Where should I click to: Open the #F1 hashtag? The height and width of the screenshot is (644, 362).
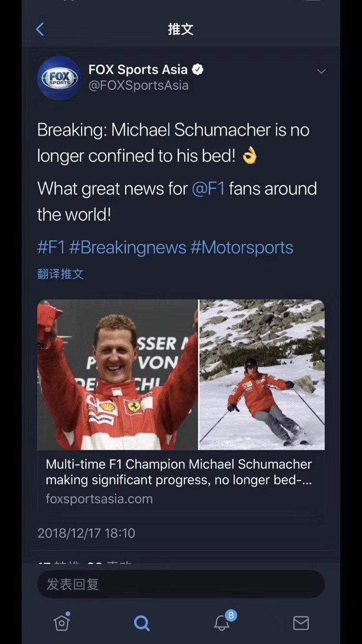click(51, 247)
